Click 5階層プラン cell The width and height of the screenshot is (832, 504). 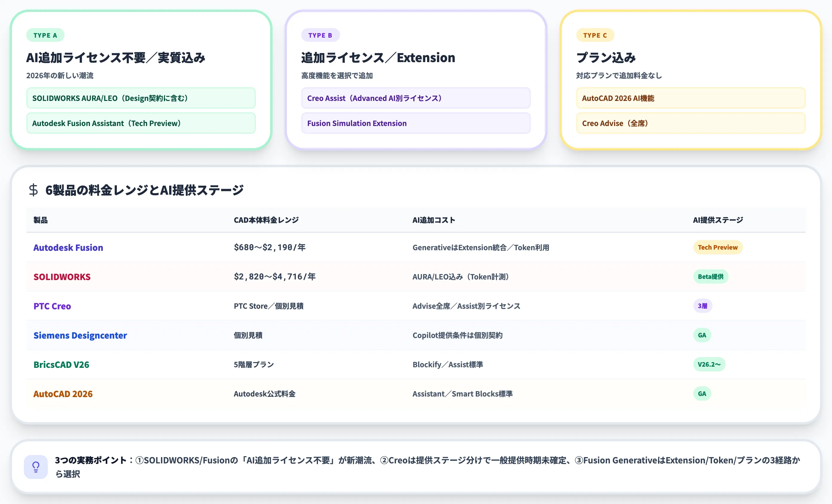coord(254,365)
